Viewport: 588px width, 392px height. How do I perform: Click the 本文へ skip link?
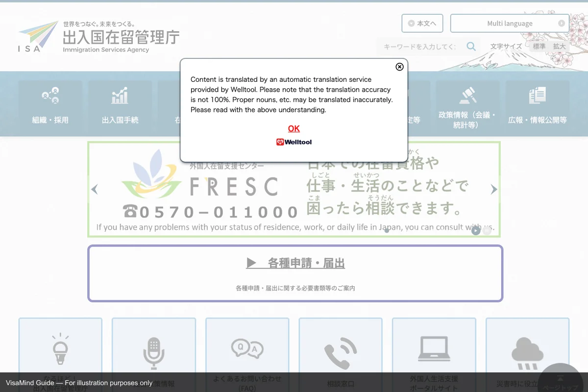coord(422,23)
